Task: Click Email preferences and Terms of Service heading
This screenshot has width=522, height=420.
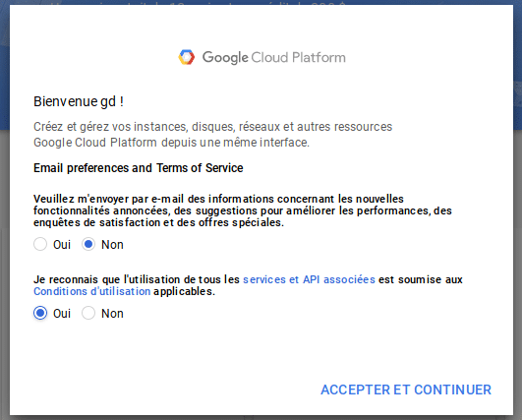Action: pos(139,168)
